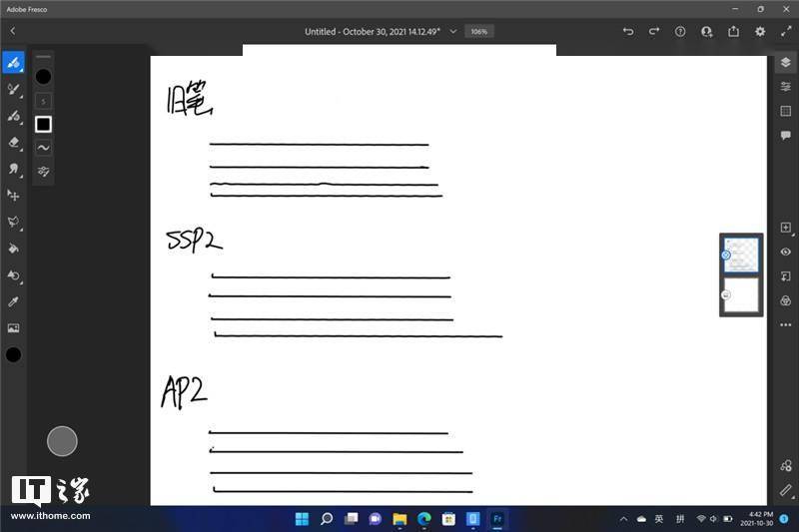The image size is (799, 532).
Task: Open the shape overlay icon above the ruler
Action: tap(785, 465)
